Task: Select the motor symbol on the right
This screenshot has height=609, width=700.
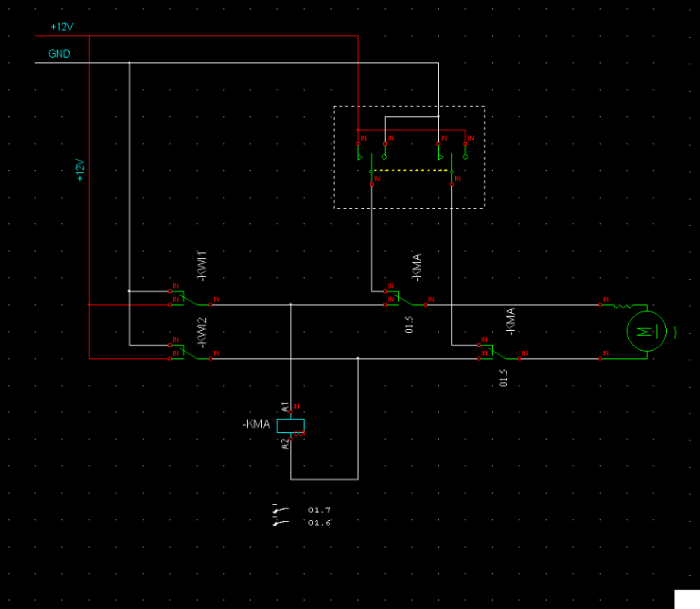Action: click(644, 331)
